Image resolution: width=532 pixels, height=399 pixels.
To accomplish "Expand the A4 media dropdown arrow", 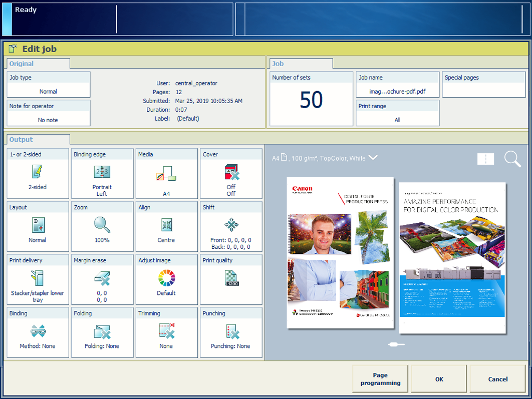I will (x=373, y=158).
